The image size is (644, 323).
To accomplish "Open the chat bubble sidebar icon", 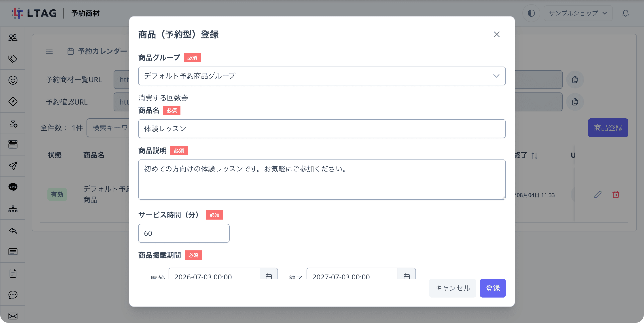I will (13, 295).
